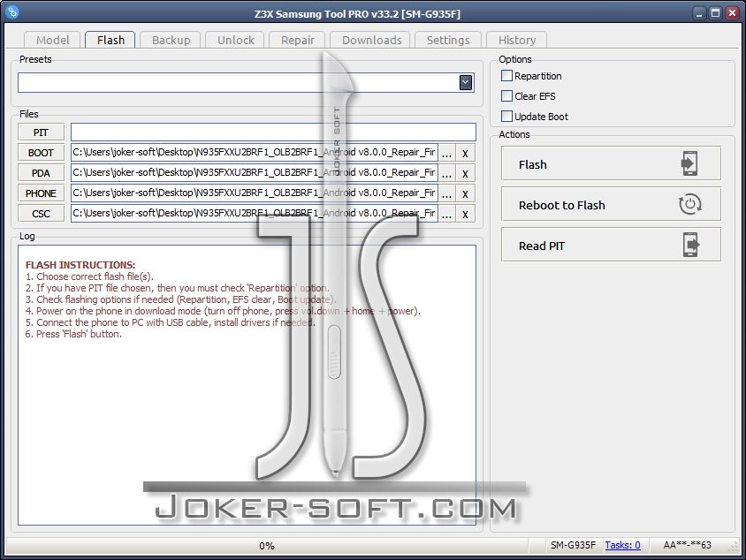Viewport: 746px width, 560px height.
Task: Click the BOOT file button
Action: click(41, 153)
